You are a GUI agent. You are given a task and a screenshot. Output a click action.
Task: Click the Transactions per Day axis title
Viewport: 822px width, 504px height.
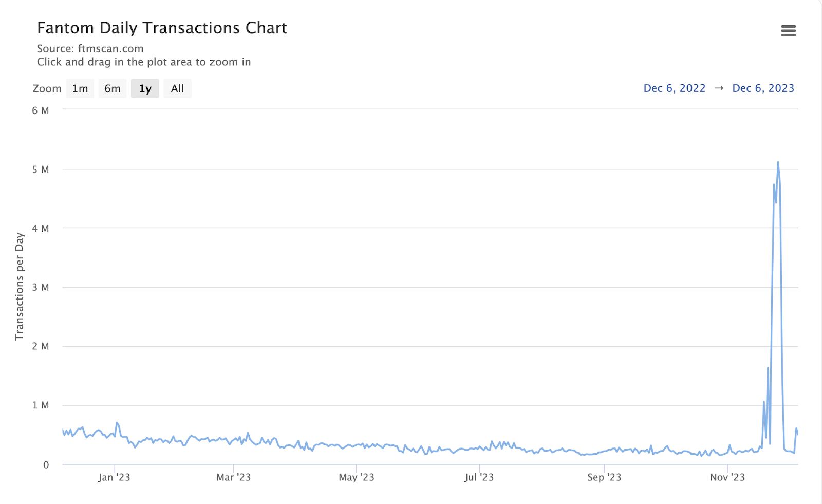(x=20, y=286)
